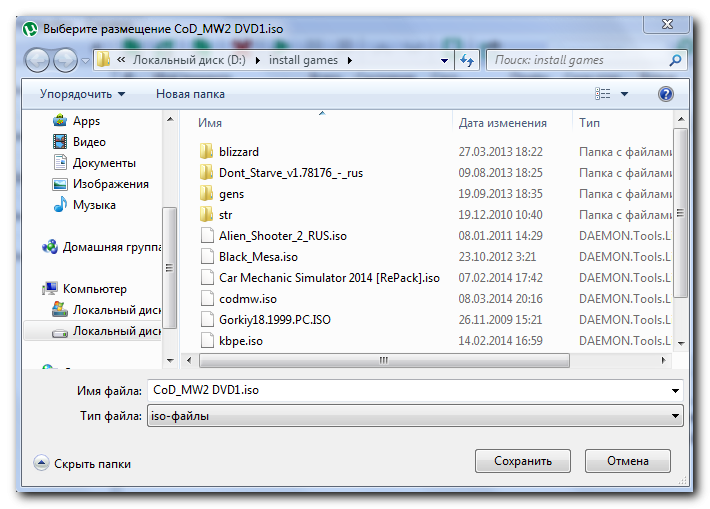
Task: Create a folder with Новая папка
Action: [190, 94]
